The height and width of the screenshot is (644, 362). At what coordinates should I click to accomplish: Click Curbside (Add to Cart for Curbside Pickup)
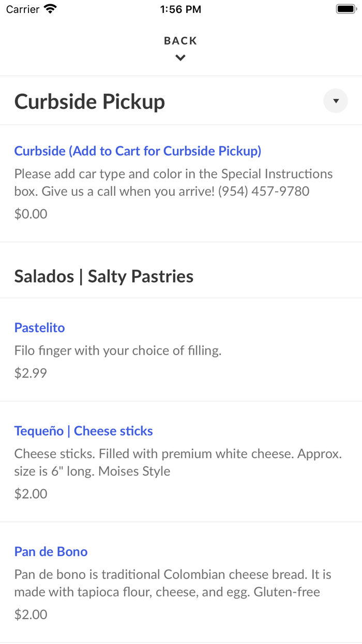138,151
